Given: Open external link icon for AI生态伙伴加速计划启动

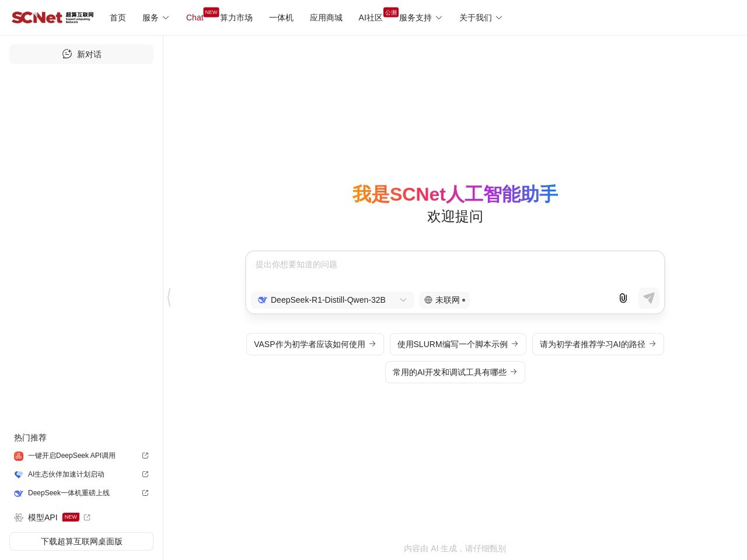Looking at the screenshot, I should pos(145,474).
